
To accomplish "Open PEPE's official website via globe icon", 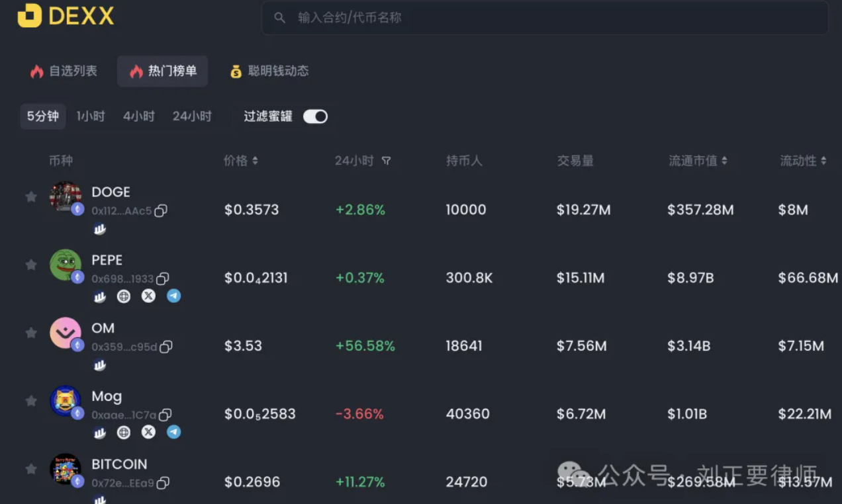I will coord(124,296).
